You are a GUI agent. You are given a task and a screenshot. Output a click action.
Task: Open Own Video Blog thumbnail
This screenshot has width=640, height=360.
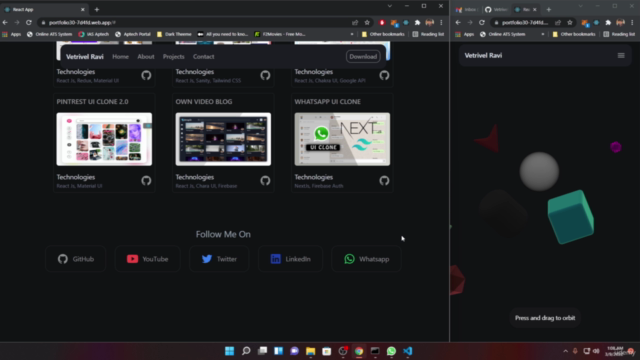coord(223,139)
